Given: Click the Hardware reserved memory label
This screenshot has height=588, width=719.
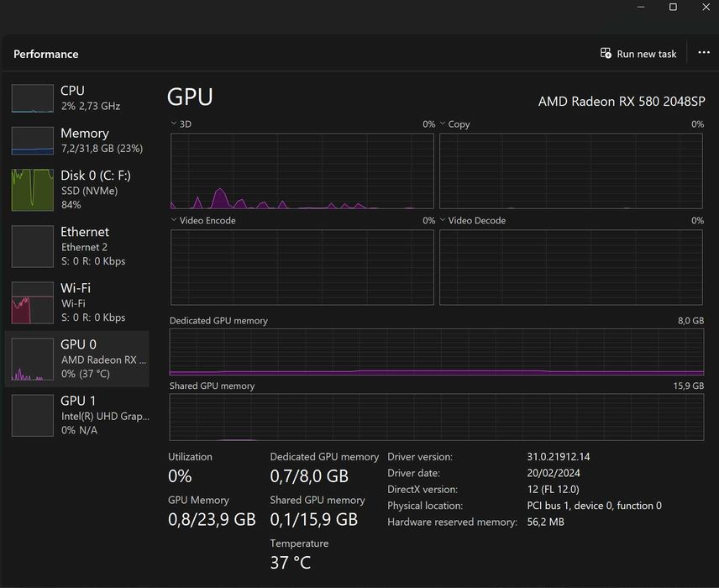Looking at the screenshot, I should coord(452,522).
